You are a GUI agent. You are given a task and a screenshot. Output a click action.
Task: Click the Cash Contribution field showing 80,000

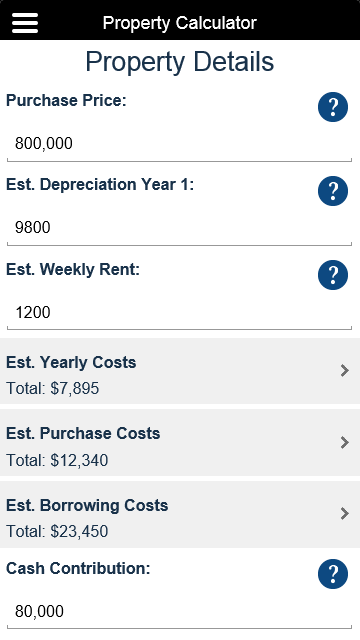tap(180, 611)
